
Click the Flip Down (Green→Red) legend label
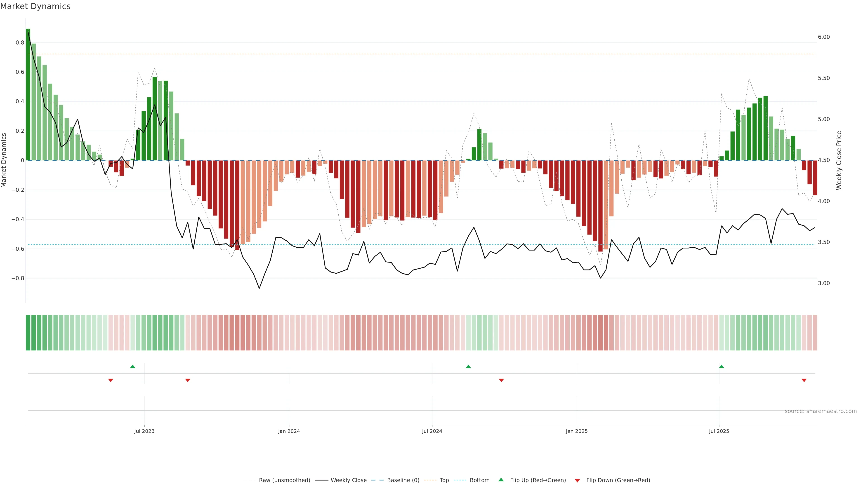[x=618, y=480]
